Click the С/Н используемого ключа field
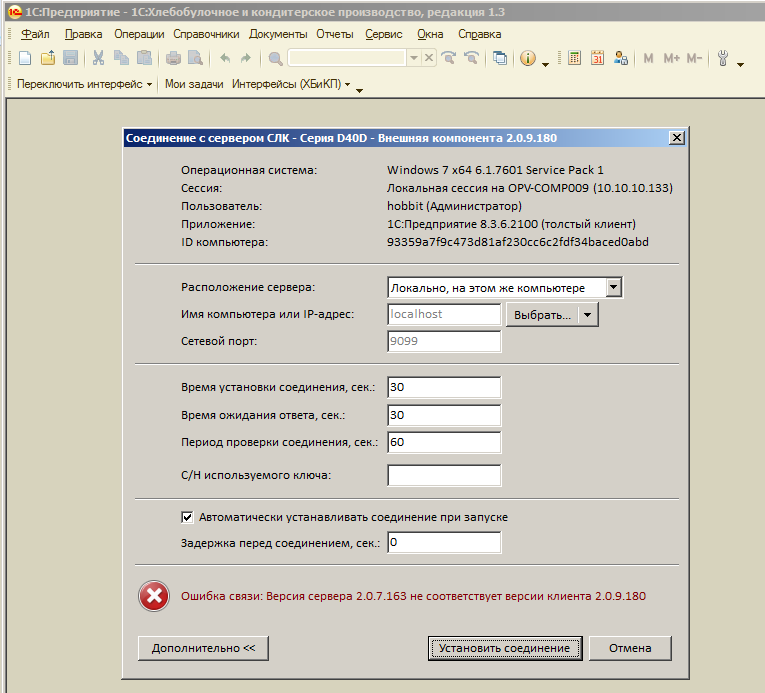Viewport: 765px width, 693px height. pyautogui.click(x=444, y=475)
